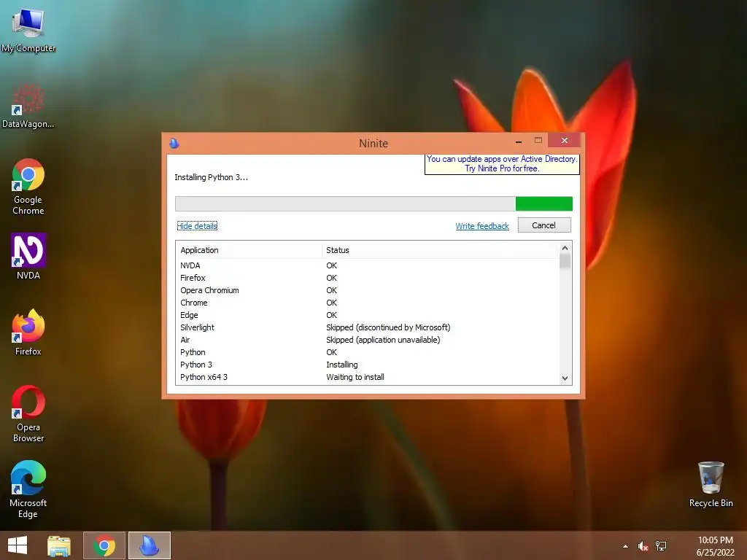Click the installation progress bar
The height and width of the screenshot is (560, 747).
pyautogui.click(x=373, y=204)
